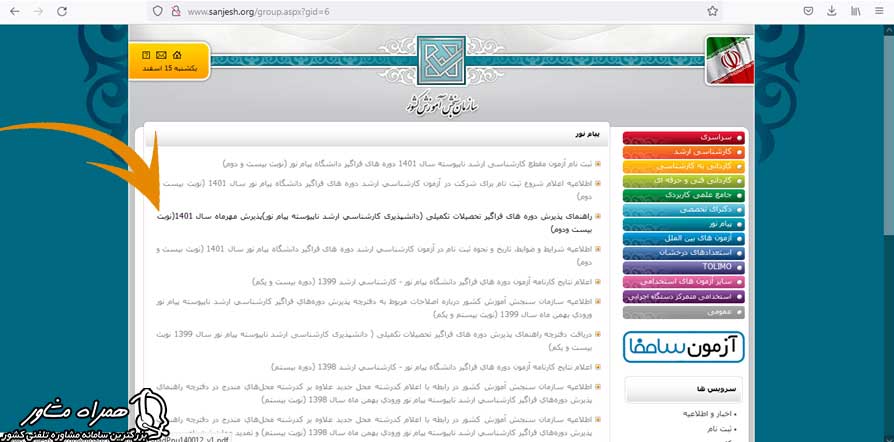Open link اطلاعیه اعلام شروع ثبت نام 1401
Image resolution: width=894 pixels, height=442 pixels.
(x=376, y=189)
